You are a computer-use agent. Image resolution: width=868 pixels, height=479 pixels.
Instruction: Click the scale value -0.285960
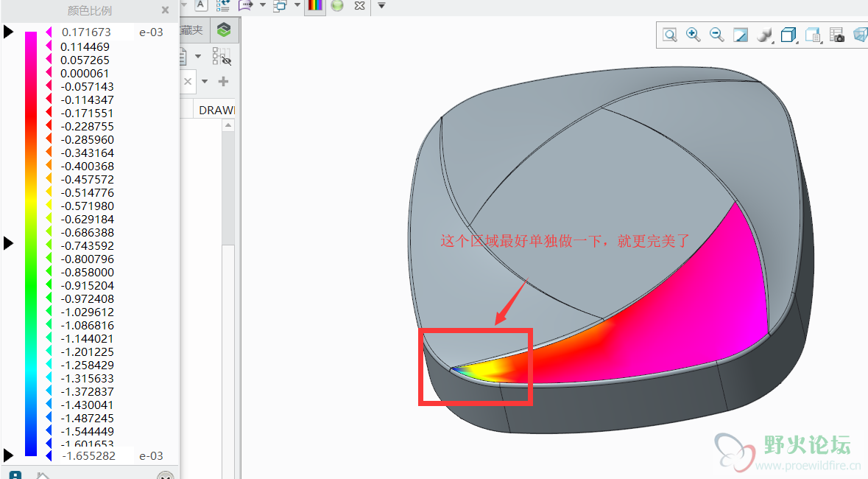(87, 140)
